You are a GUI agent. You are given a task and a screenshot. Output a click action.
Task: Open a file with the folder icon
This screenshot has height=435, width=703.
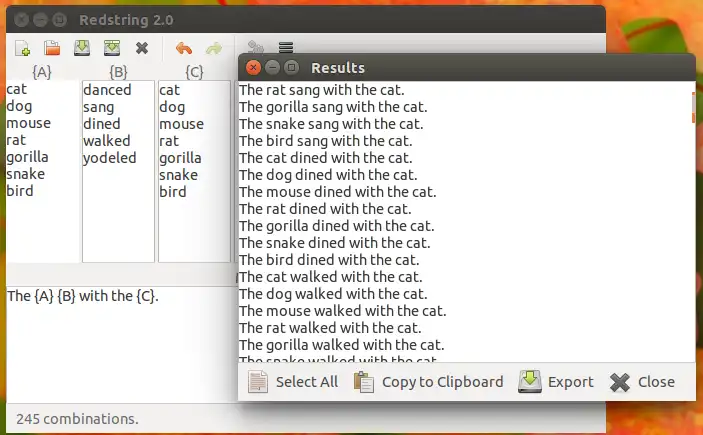click(x=52, y=48)
